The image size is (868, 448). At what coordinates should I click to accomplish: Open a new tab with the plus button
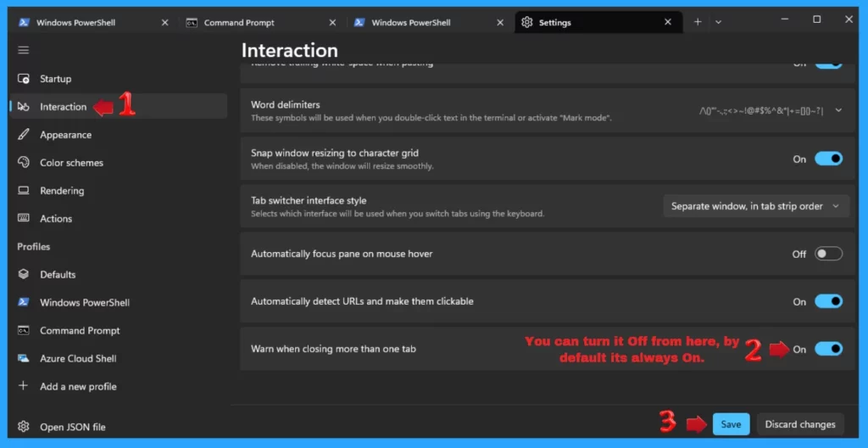pyautogui.click(x=698, y=22)
